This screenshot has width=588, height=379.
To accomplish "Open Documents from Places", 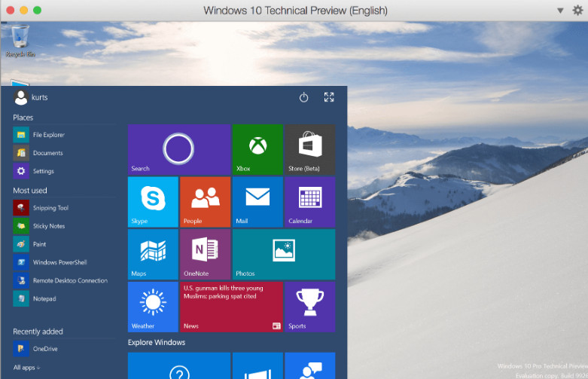I will tap(64, 153).
